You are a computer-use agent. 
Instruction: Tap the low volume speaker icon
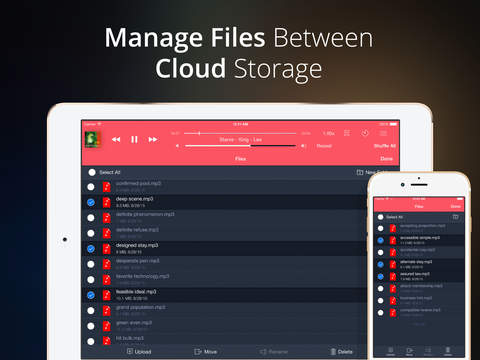click(177, 146)
